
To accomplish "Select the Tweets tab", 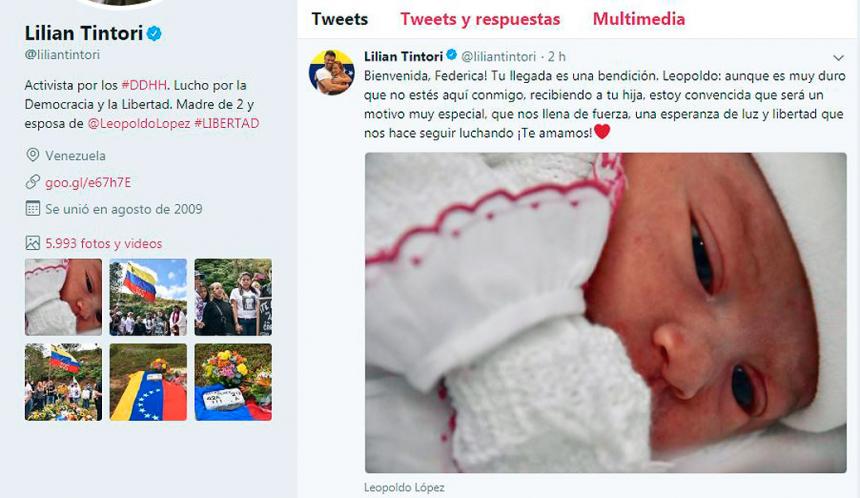I will [340, 19].
